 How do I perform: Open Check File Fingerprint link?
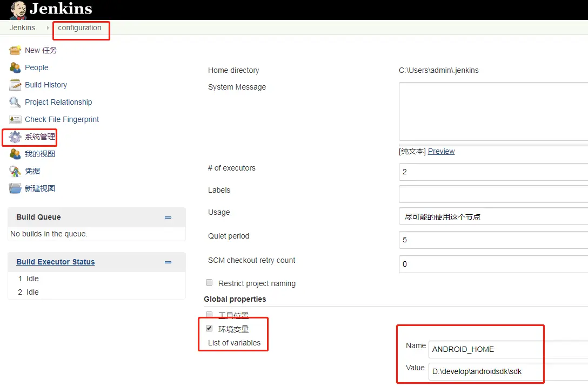pos(62,119)
